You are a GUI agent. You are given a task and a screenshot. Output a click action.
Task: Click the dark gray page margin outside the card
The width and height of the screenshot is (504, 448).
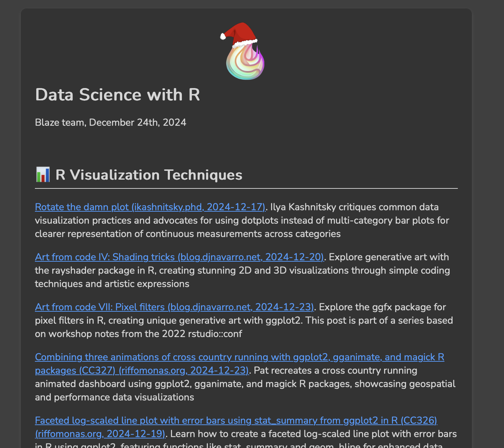[x=488, y=211]
